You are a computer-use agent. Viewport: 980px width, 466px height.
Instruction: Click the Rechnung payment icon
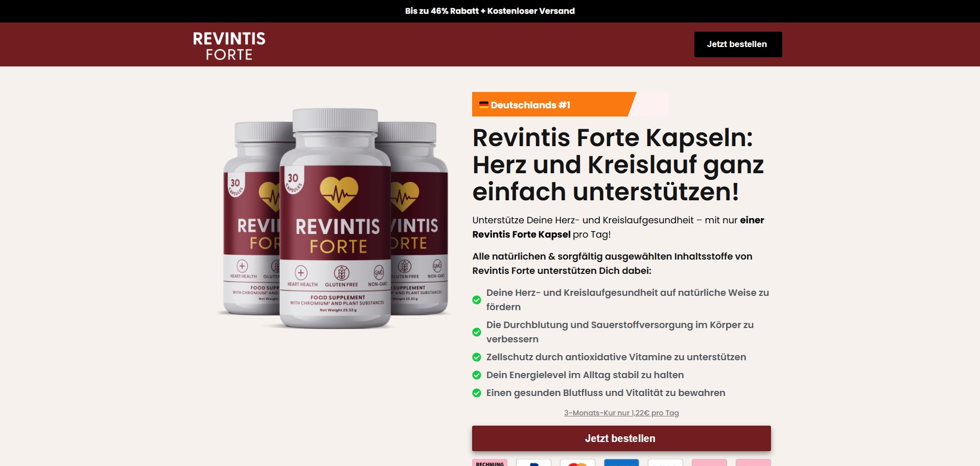[489, 462]
